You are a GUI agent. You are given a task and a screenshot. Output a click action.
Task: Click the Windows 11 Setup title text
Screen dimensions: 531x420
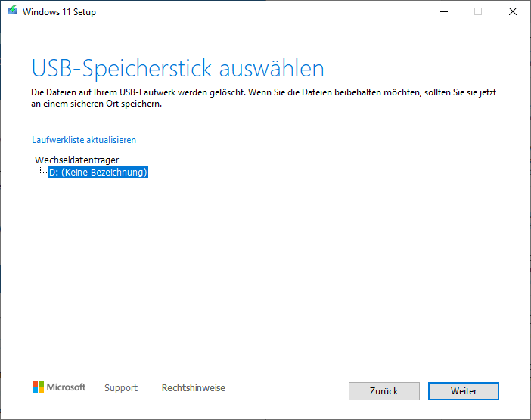tap(59, 12)
